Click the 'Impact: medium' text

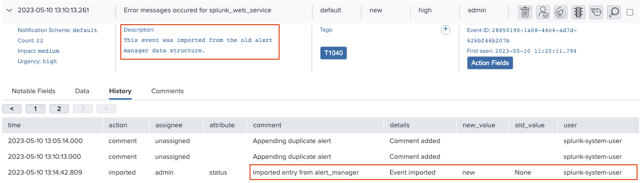[x=38, y=51]
